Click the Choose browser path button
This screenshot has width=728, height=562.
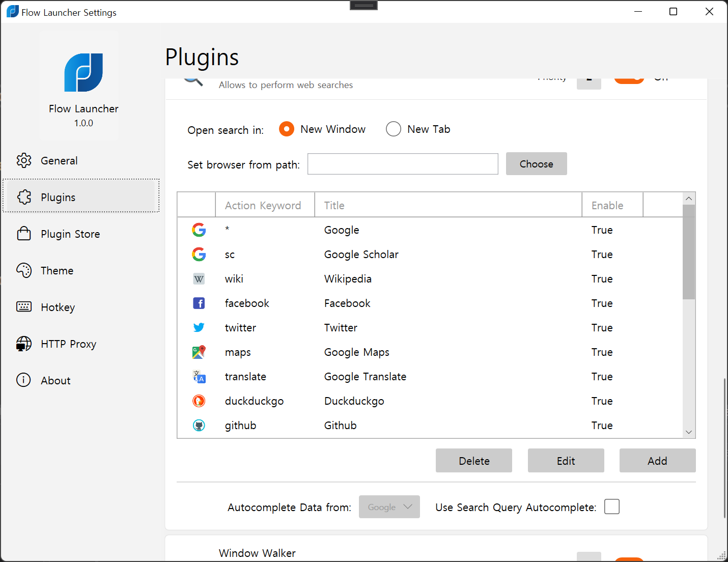(537, 164)
